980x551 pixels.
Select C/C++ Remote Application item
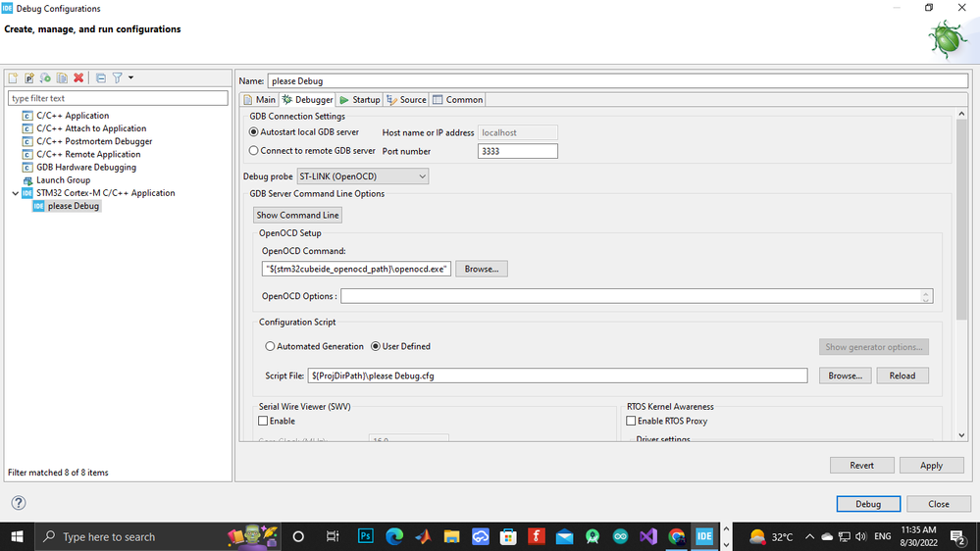pyautogui.click(x=88, y=154)
